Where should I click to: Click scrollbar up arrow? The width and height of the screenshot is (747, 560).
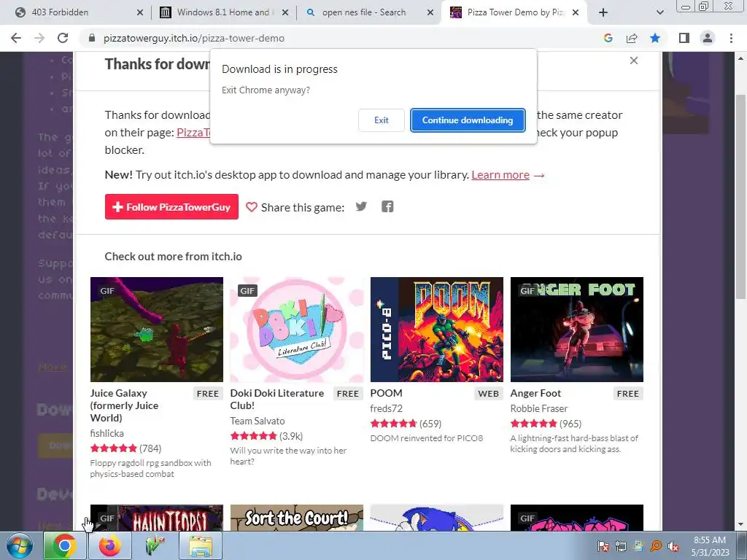tap(741, 58)
